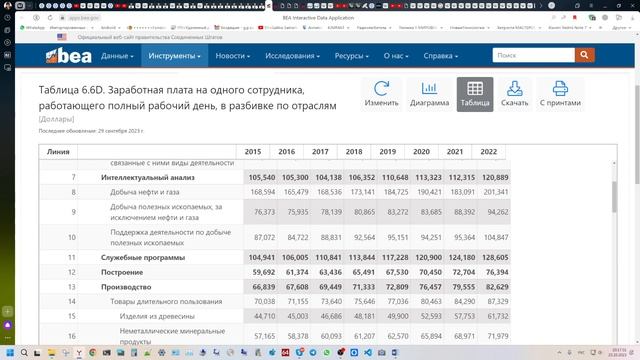
Task: Open File Explorer folder on the taskbar
Action: click(51, 353)
